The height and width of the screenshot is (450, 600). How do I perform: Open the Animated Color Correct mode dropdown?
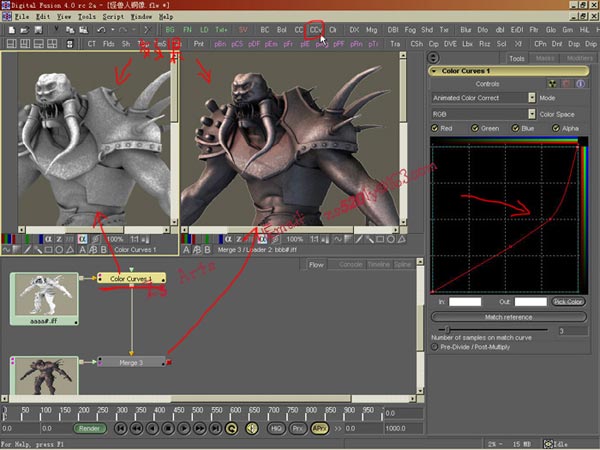pos(532,98)
